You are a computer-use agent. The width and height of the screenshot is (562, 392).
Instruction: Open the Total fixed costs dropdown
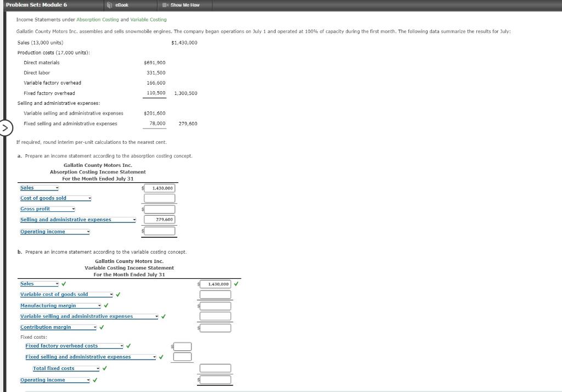pos(66,369)
